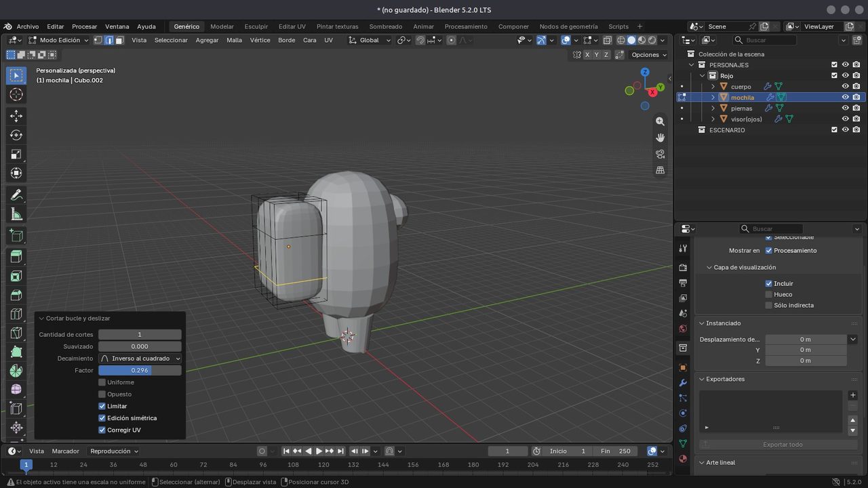Uncheck the Limitar checkbox
Viewport: 868px width, 488px height.
(x=102, y=406)
